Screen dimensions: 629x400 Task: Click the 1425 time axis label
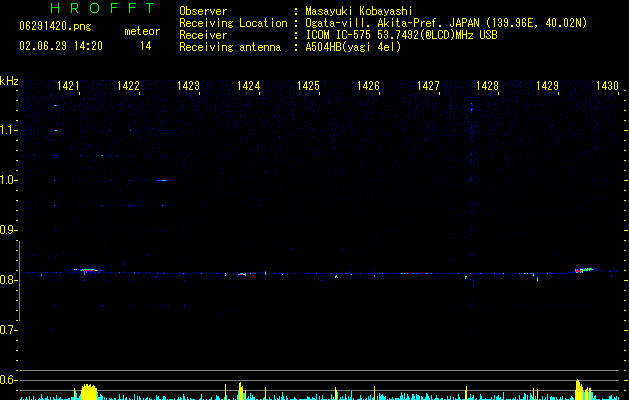[x=308, y=86]
